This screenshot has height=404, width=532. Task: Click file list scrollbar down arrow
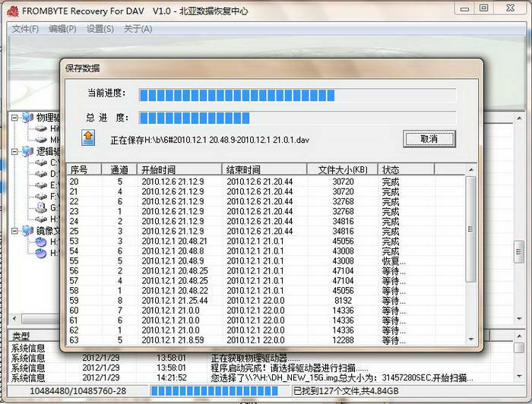tap(471, 339)
